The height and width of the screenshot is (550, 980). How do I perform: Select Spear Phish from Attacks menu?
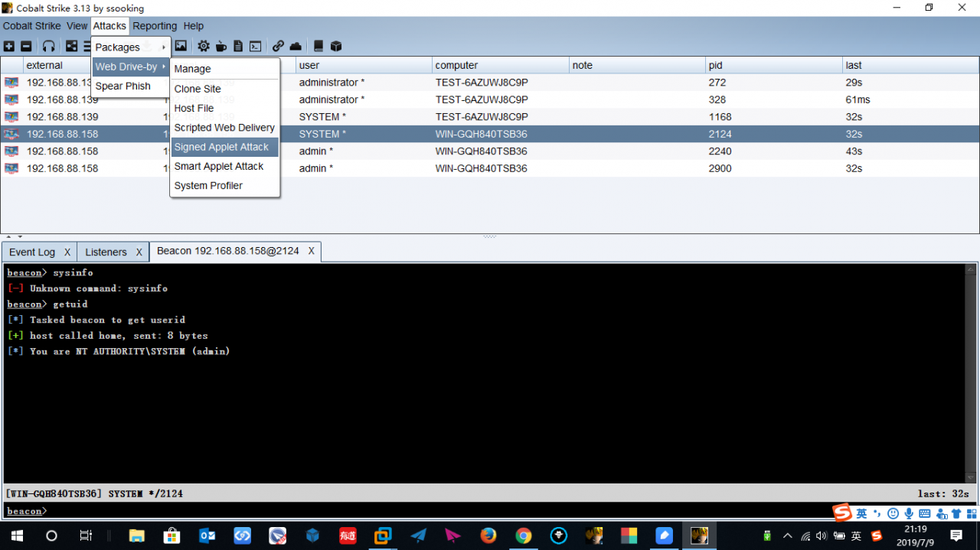click(130, 86)
